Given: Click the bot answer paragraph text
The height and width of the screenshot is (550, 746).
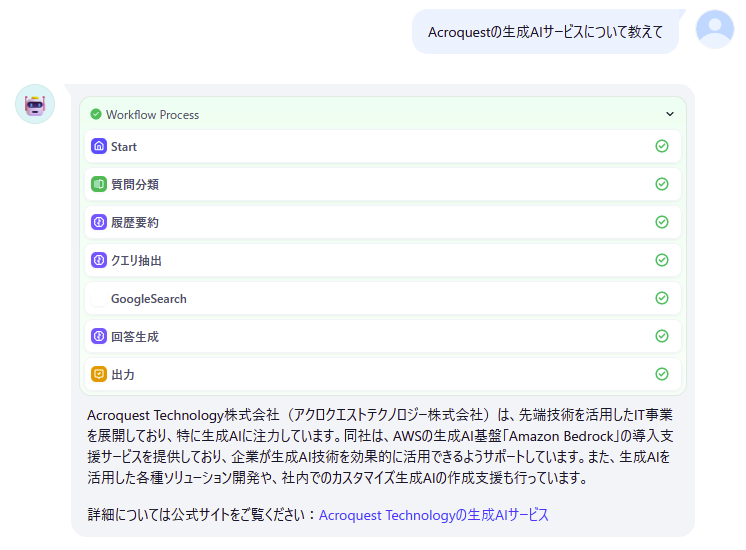Looking at the screenshot, I should (x=380, y=446).
